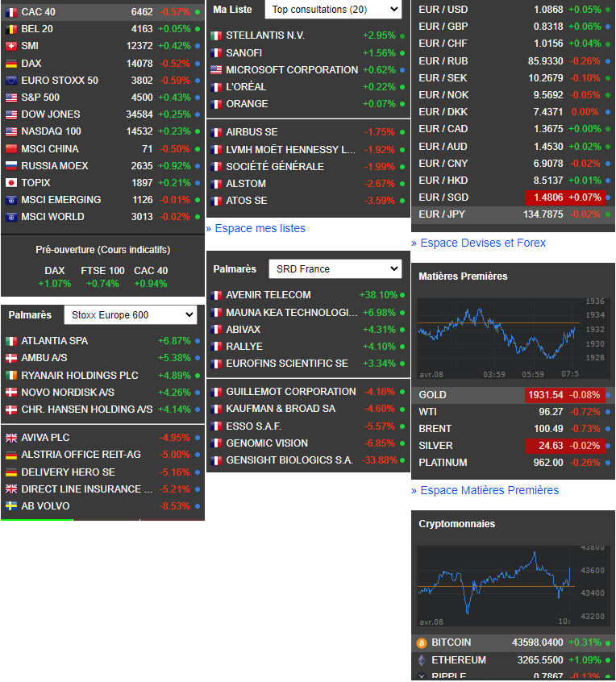616x682 pixels.
Task: Open the BRENT commodity row
Action: pyautogui.click(x=514, y=429)
